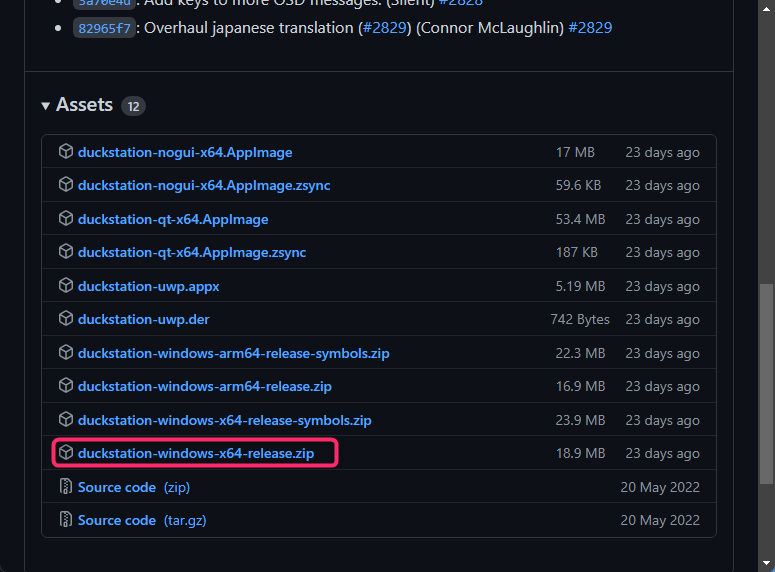Download Source code (tar.gz)

pos(142,521)
